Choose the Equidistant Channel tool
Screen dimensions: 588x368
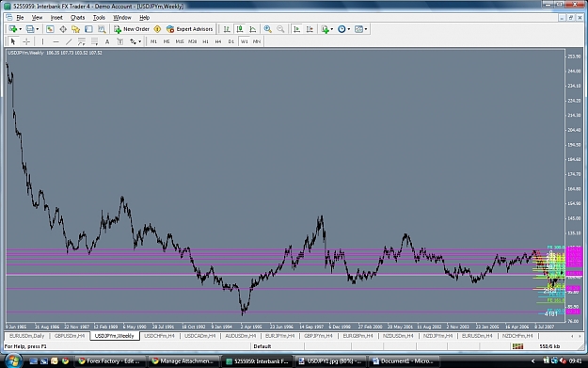(81, 41)
